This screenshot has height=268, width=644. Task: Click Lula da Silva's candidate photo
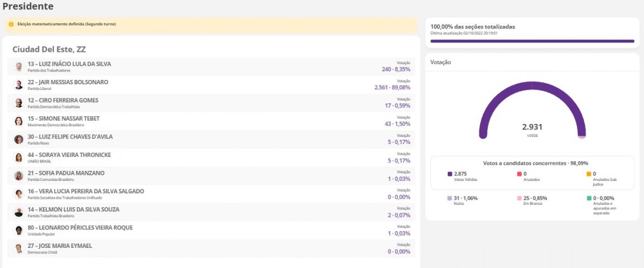(19, 67)
